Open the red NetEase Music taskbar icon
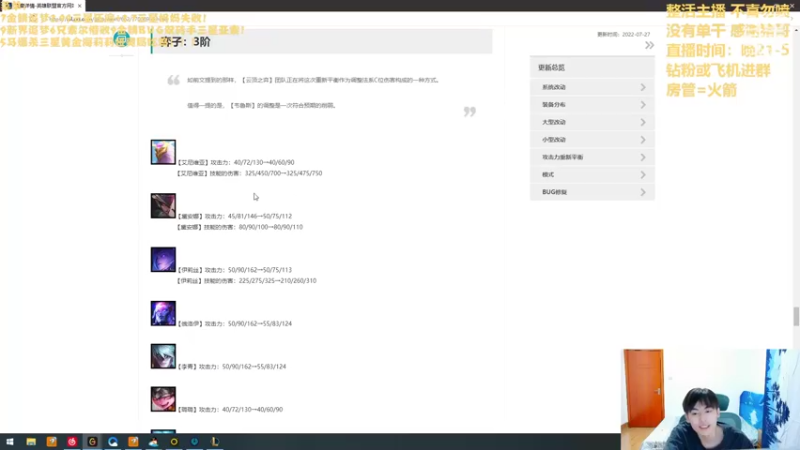Image resolution: width=800 pixels, height=450 pixels. (72, 442)
